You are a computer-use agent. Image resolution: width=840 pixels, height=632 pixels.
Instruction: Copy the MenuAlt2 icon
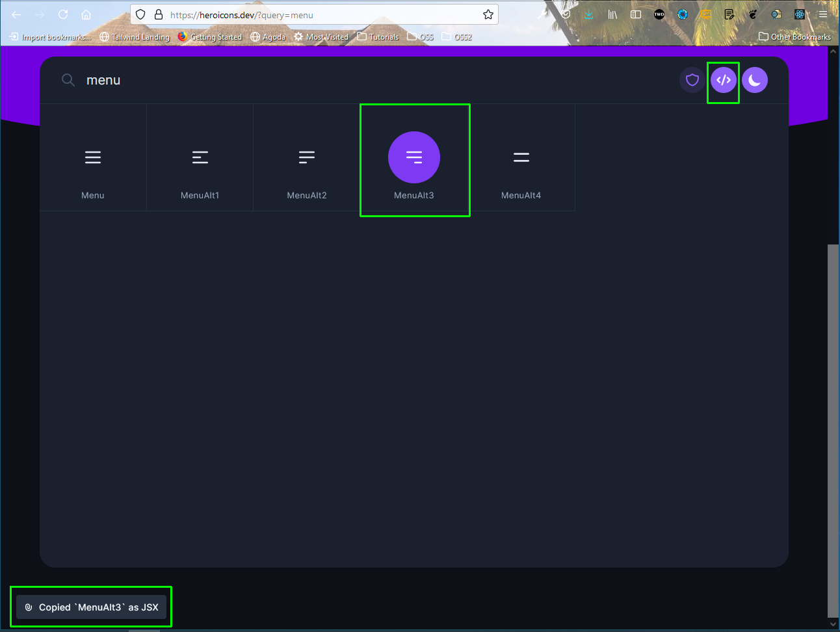[x=307, y=157]
